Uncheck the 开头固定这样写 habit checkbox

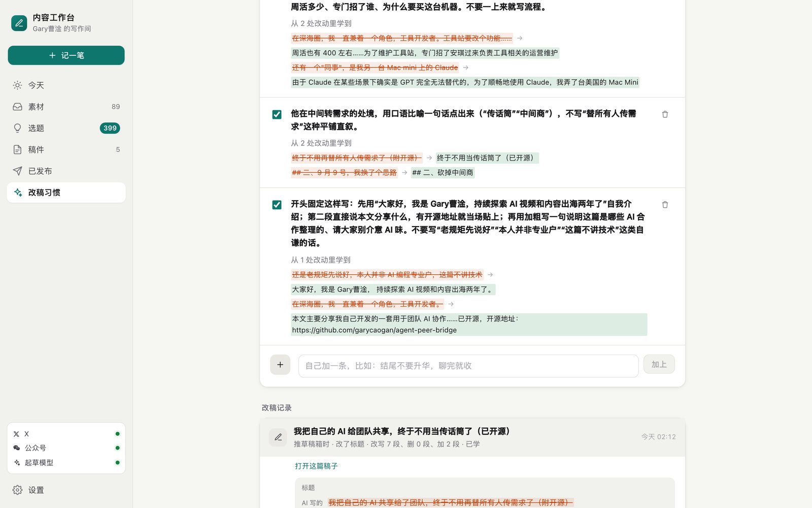click(277, 205)
